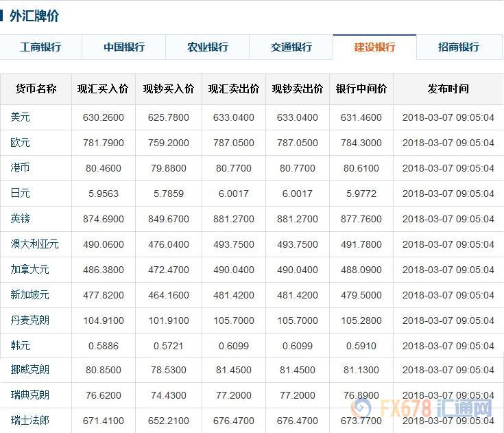Select the 英镑 currency row name
Screen dimensions: 504x433
(x=21, y=219)
